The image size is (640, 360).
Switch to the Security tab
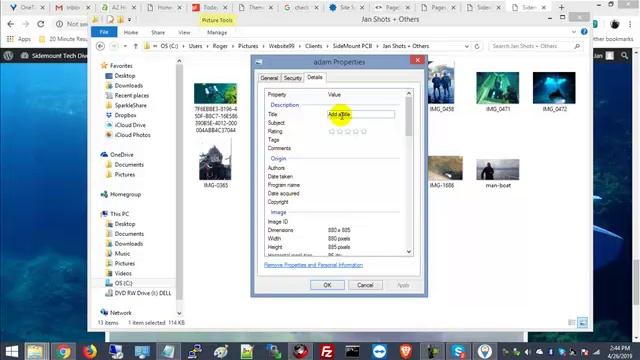click(292, 78)
